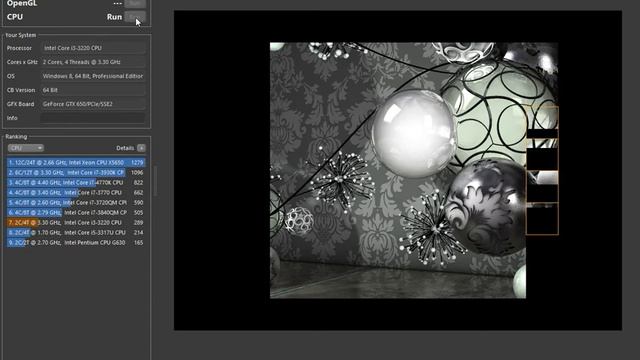The height and width of the screenshot is (360, 640).
Task: Click the score 1279 in ranking
Action: click(137, 162)
